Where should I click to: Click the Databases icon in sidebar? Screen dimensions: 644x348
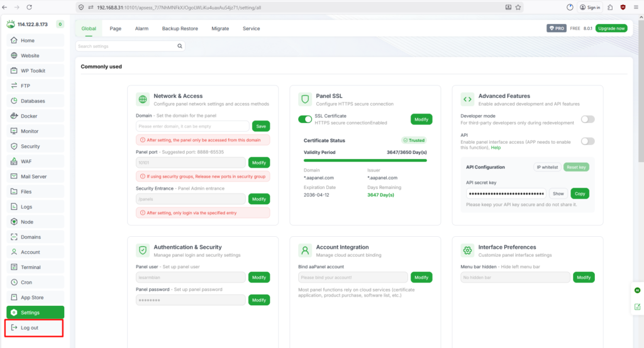(14, 101)
